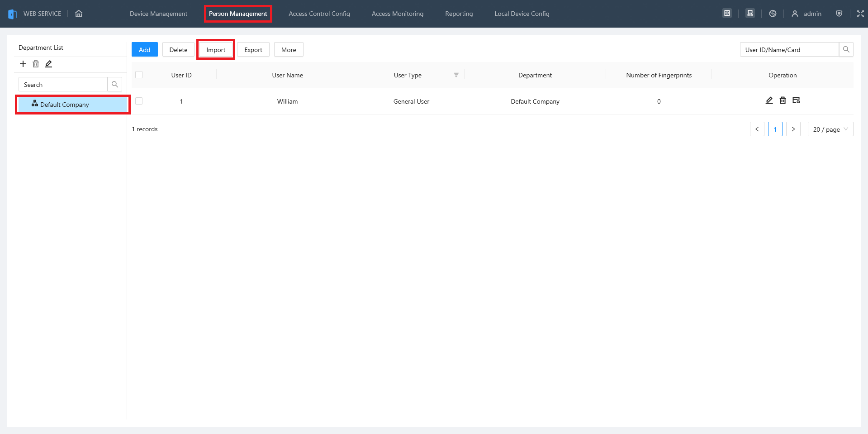
Task: Click the User ID column header
Action: click(x=181, y=75)
